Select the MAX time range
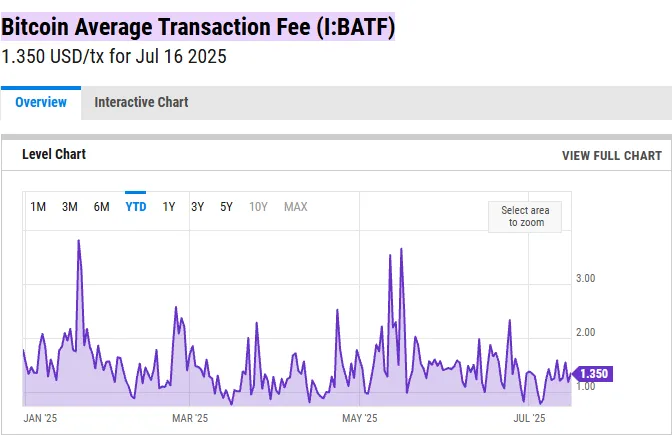672x435 pixels. tap(296, 207)
